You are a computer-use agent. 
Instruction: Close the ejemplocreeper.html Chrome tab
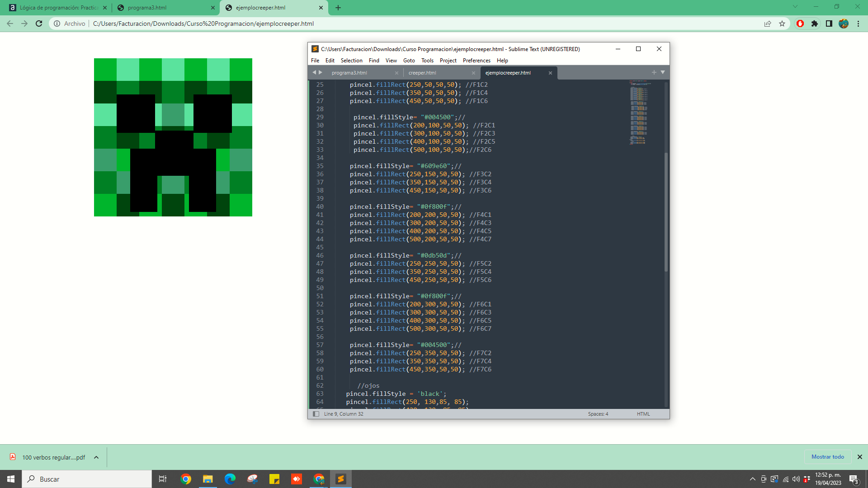pos(321,8)
